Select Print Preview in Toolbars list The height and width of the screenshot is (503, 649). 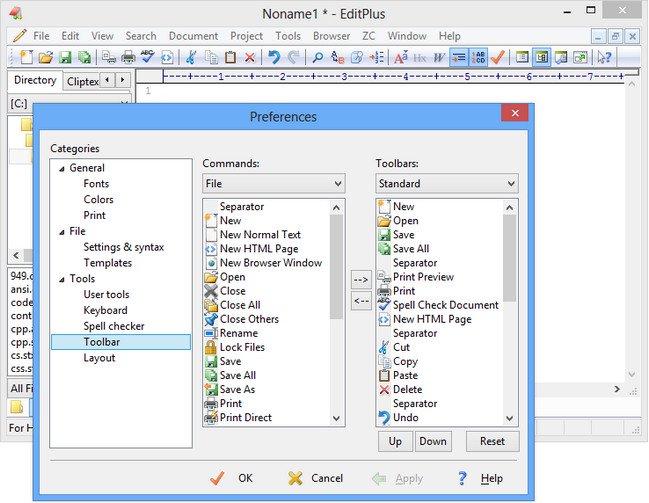coord(423,277)
